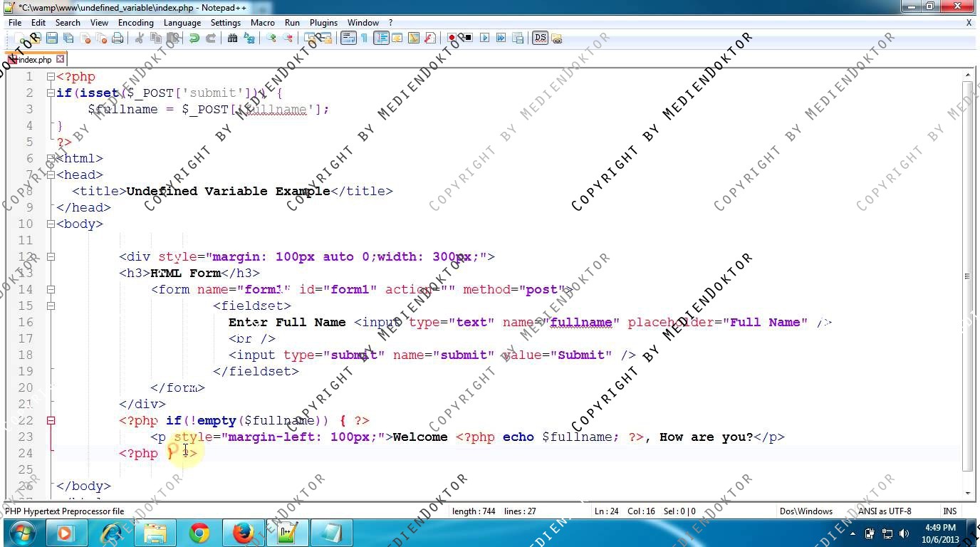Collapse the fold marker at line 2

[51, 93]
